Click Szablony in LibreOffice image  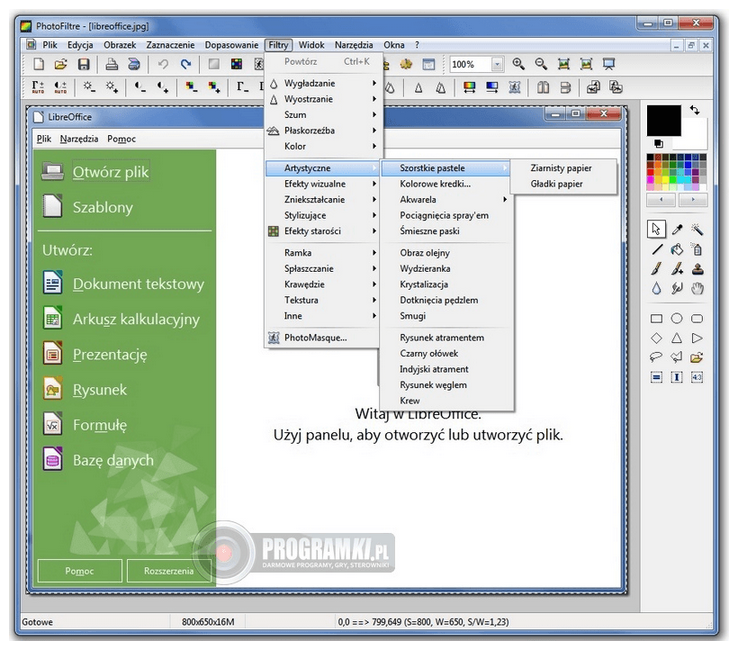click(103, 207)
